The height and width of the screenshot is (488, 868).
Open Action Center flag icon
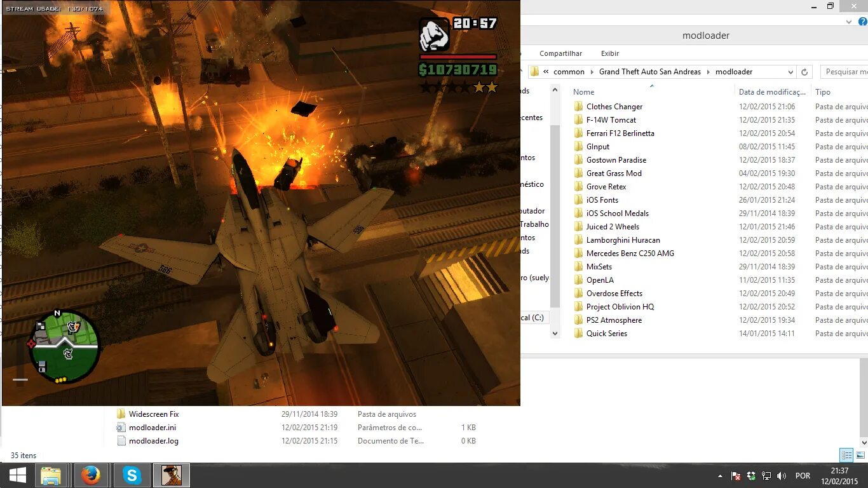click(x=736, y=476)
